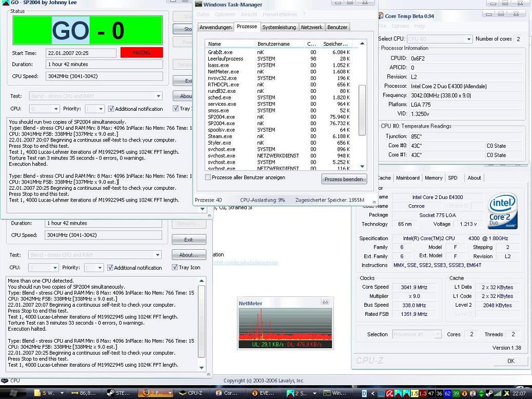
Task: Click the green '39' tray icon
Action: [456, 393]
